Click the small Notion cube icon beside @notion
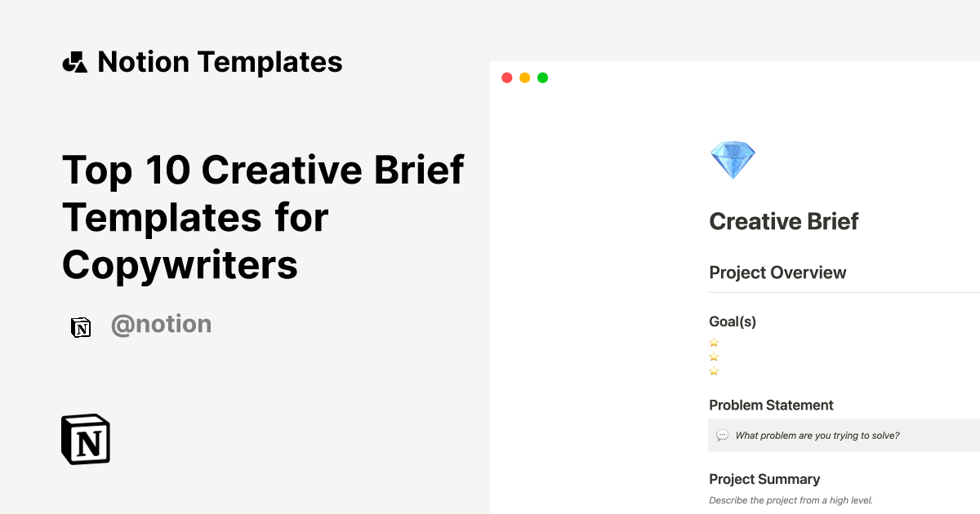The height and width of the screenshot is (514, 980). coord(81,326)
